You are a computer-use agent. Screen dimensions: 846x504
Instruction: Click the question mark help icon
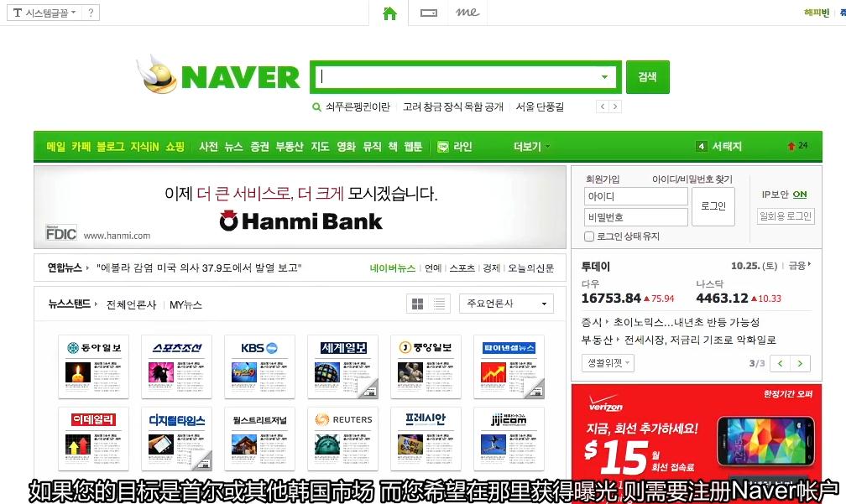(x=91, y=13)
